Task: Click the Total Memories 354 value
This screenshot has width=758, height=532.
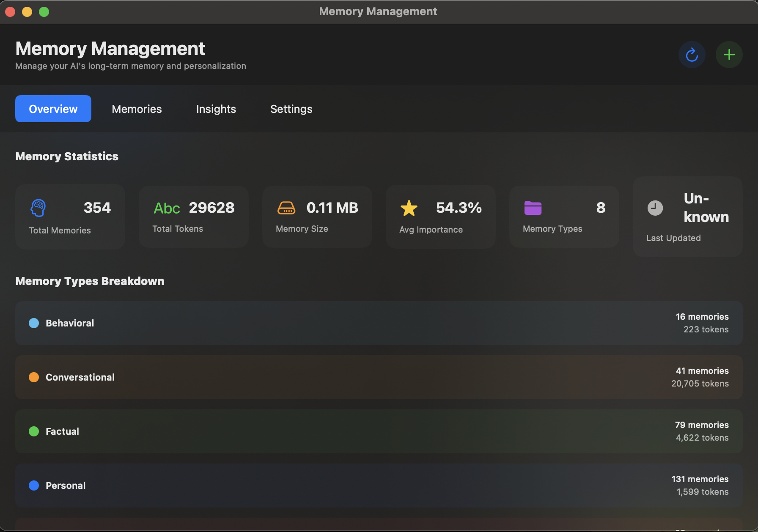Action: point(97,208)
